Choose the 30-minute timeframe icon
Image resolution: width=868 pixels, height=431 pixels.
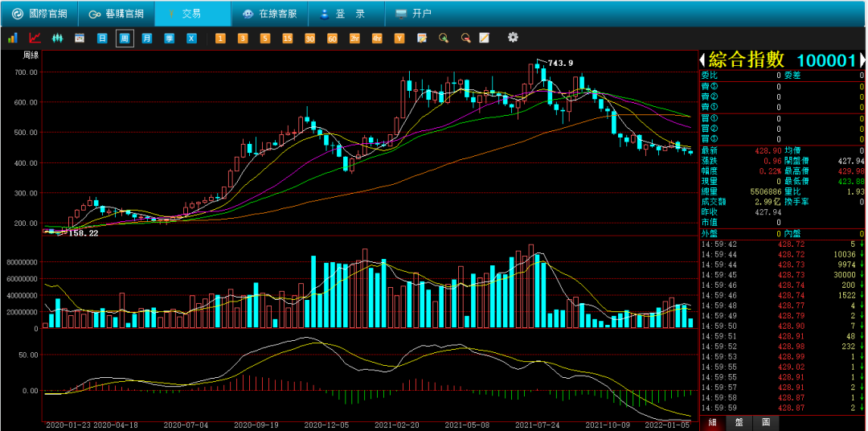[309, 39]
